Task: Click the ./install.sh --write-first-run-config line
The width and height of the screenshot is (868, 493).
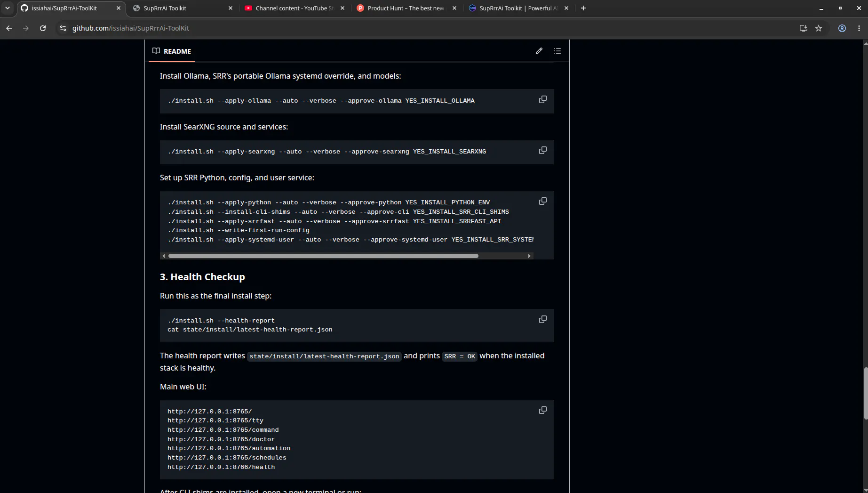Action: click(x=239, y=230)
